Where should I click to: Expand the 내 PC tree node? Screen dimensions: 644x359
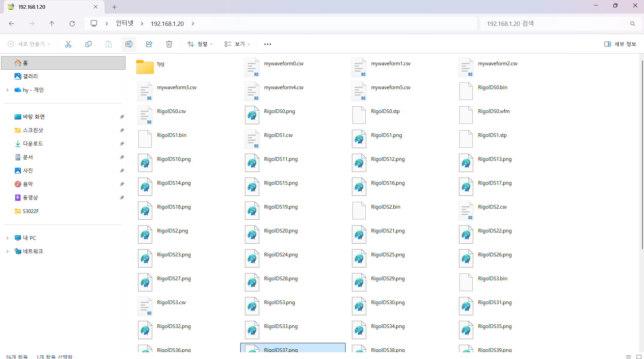click(7, 238)
